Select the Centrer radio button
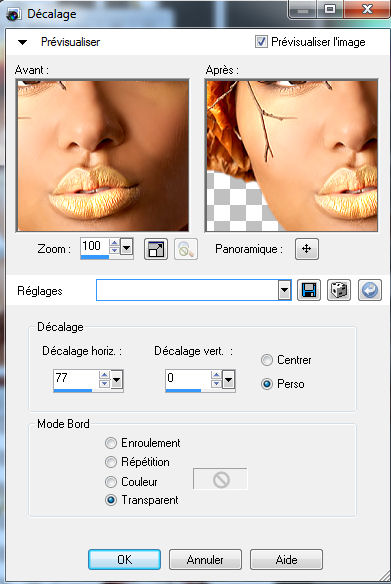 pos(267,360)
